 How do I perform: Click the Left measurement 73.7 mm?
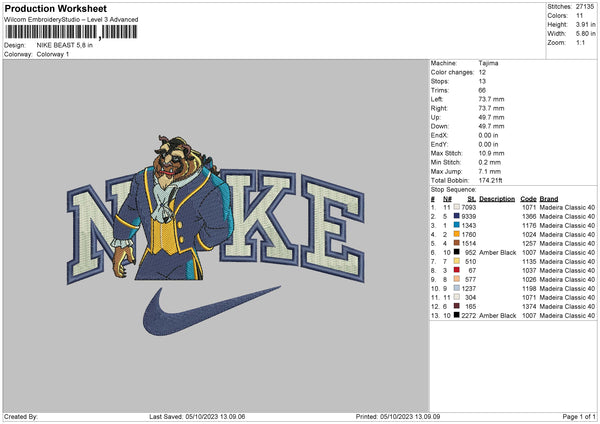[491, 99]
